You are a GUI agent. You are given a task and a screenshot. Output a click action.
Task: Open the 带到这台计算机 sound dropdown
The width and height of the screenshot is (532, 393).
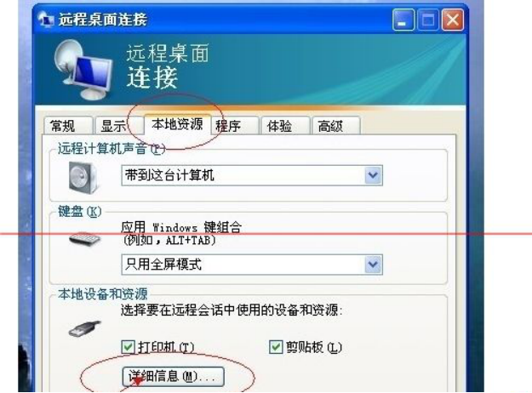(x=252, y=175)
